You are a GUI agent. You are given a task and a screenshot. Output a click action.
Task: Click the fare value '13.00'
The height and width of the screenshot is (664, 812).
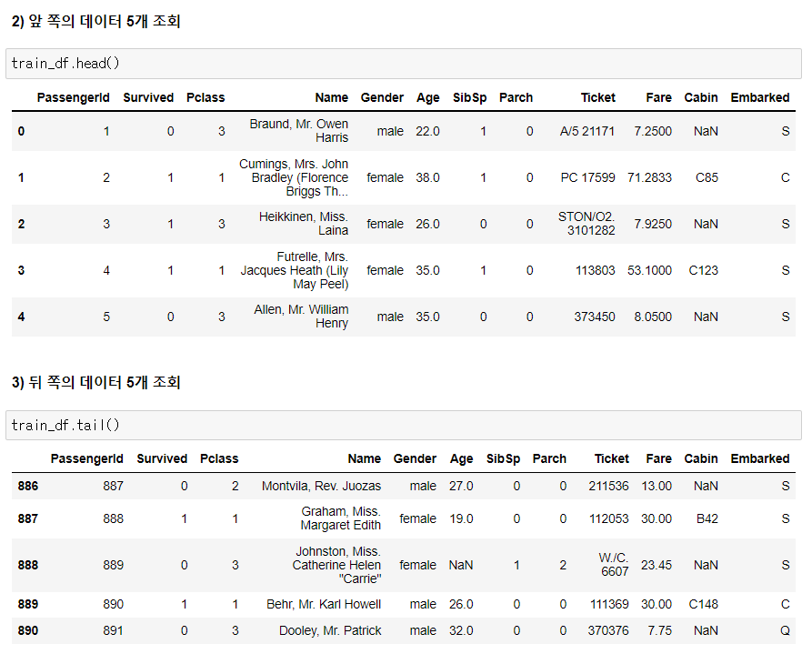tap(657, 486)
